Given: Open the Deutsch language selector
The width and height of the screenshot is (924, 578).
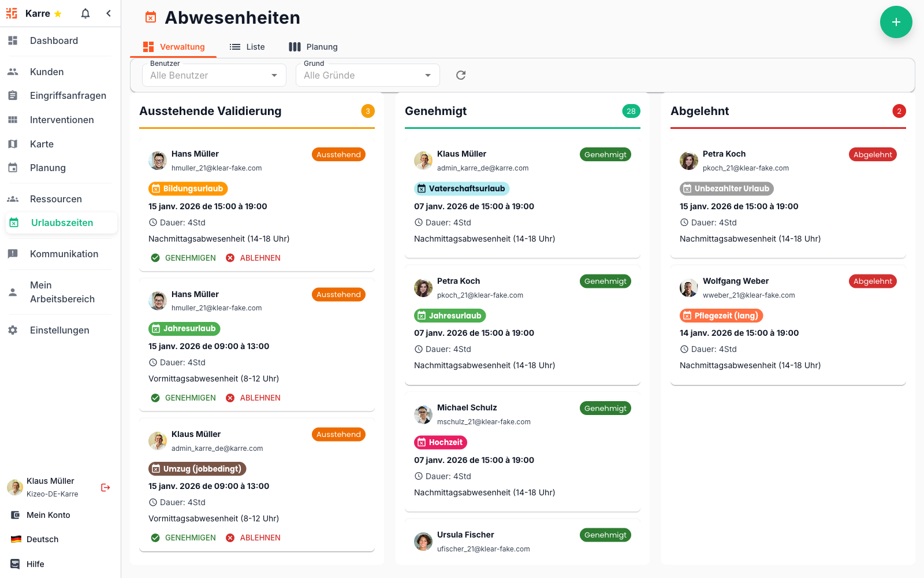Looking at the screenshot, I should coord(42,539).
